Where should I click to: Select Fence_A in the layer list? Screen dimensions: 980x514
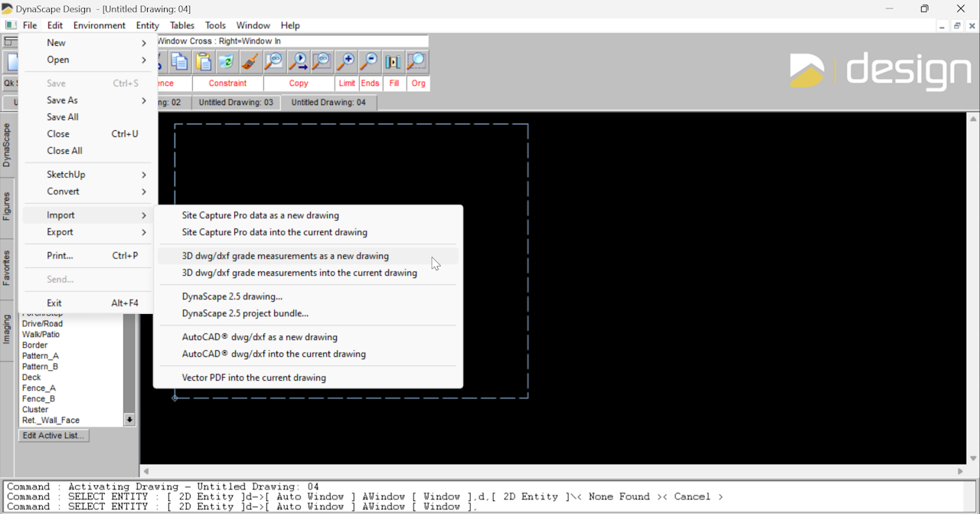coord(39,388)
